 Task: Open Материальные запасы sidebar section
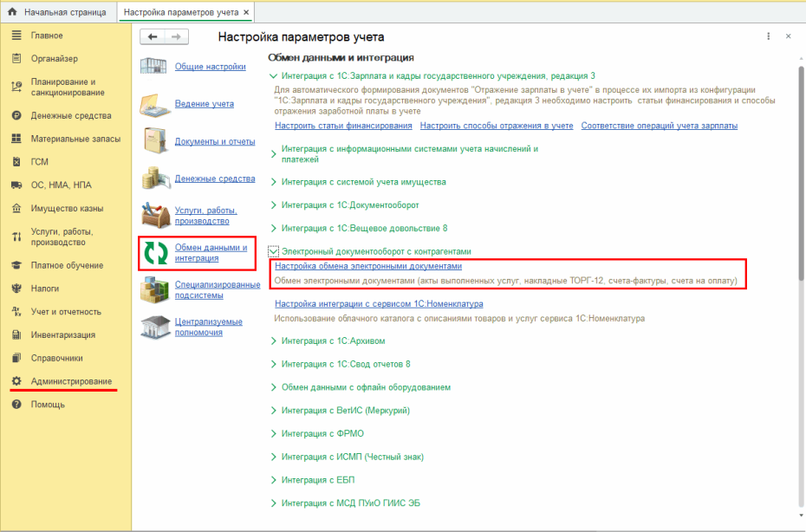point(66,139)
